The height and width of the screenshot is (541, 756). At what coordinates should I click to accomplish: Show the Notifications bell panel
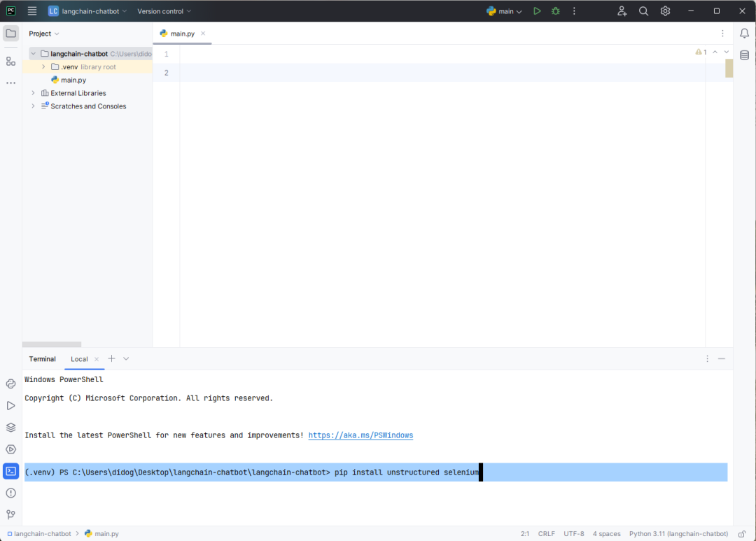(744, 34)
